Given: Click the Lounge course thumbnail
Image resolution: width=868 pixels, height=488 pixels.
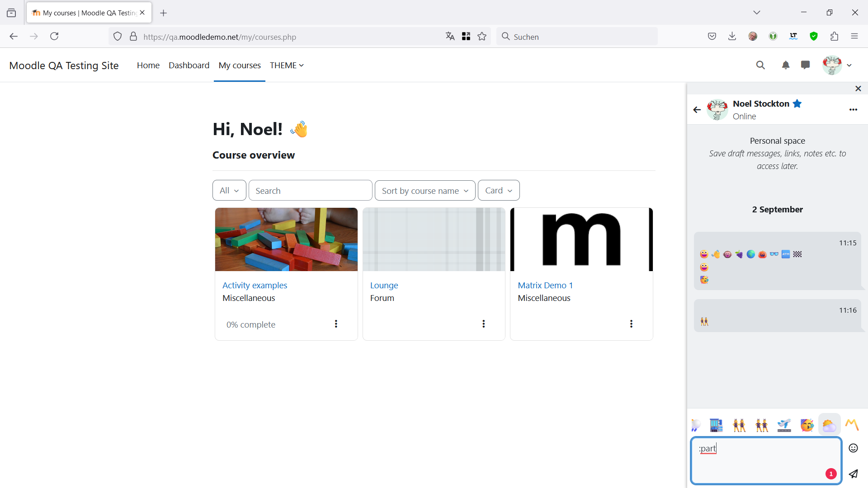Looking at the screenshot, I should [x=434, y=239].
